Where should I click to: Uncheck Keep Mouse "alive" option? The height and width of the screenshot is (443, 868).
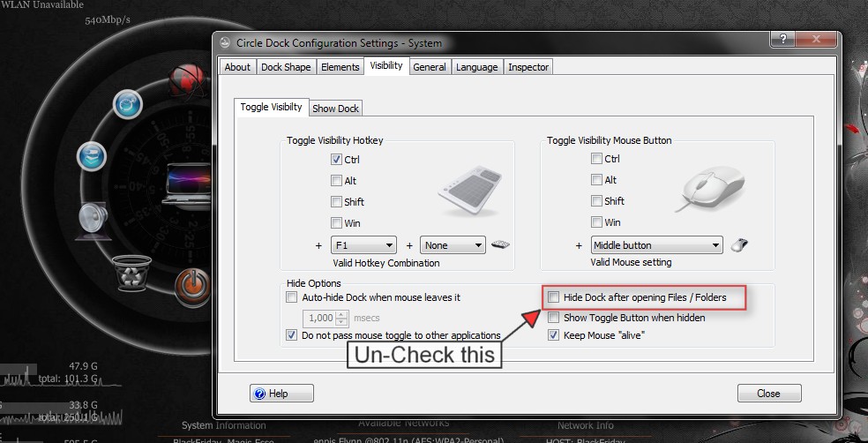553,335
